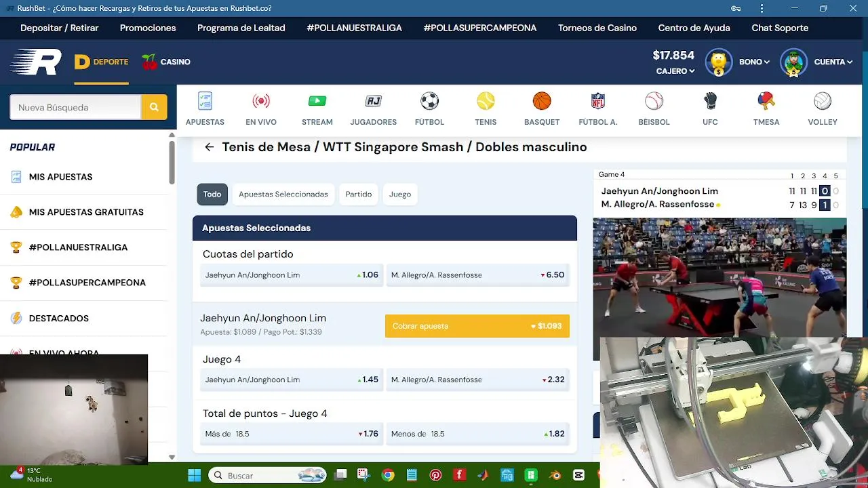Open the En Vivo live section
This screenshot has width=868, height=488.
(x=261, y=108)
